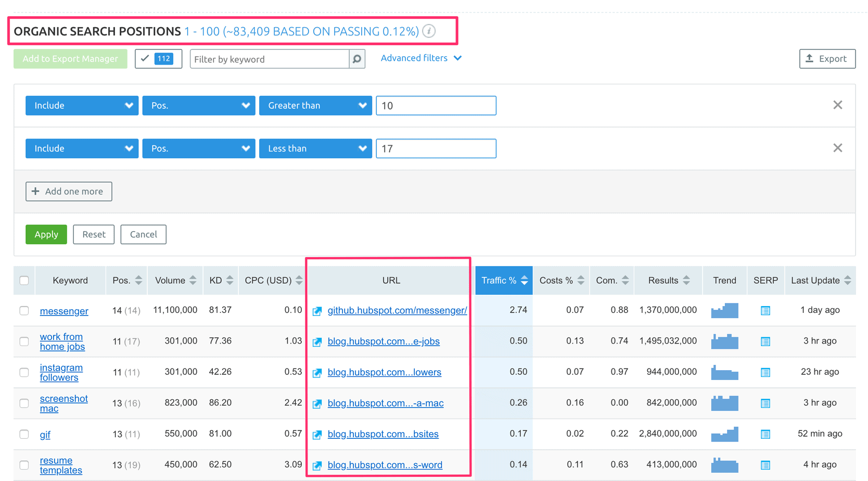Sort by Results column arrows
The width and height of the screenshot is (868, 481).
tap(686, 280)
